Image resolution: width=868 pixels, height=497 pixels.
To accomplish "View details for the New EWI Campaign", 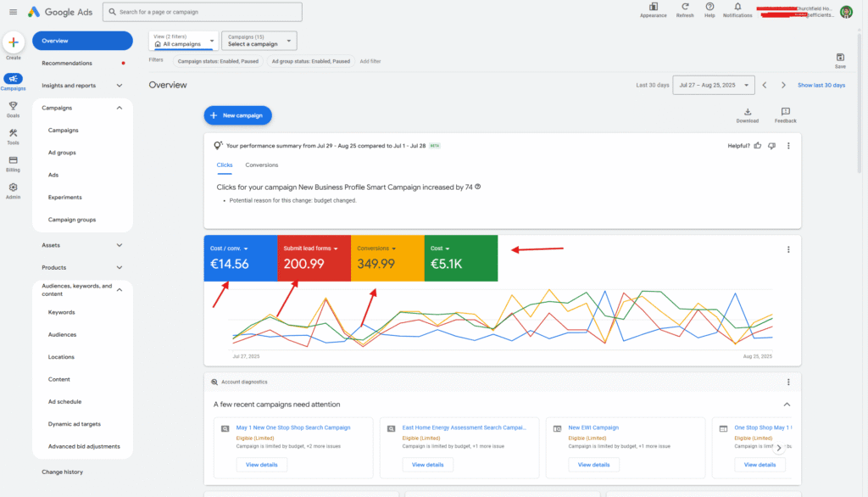I will (593, 464).
